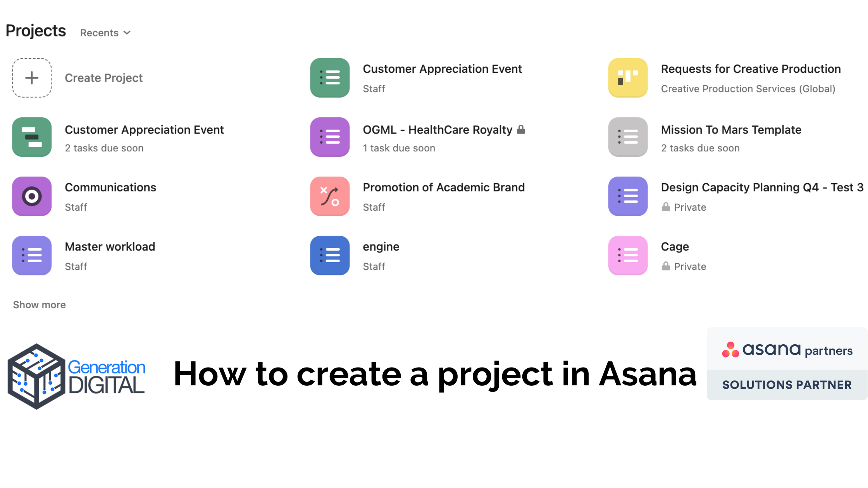The width and height of the screenshot is (868, 488).
Task: Expand Show more projects list
Action: (39, 304)
